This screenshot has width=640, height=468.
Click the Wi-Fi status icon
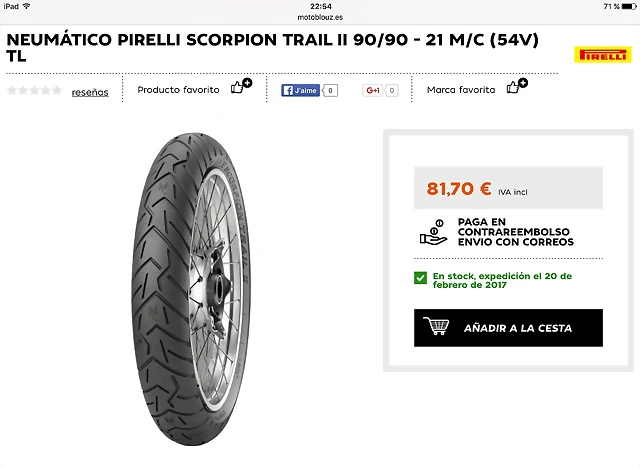click(x=27, y=6)
